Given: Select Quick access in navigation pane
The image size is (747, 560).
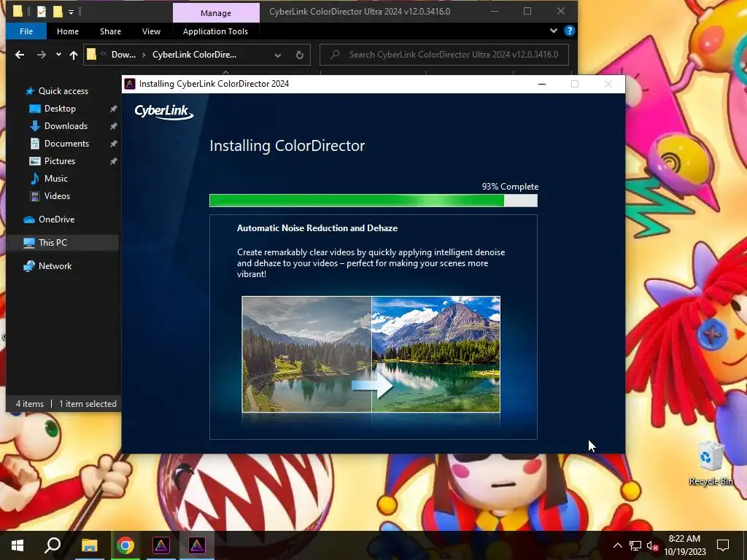Looking at the screenshot, I should (63, 91).
